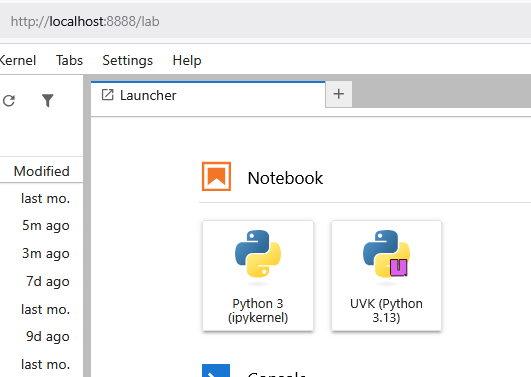Open the Kernel menu

click(18, 60)
